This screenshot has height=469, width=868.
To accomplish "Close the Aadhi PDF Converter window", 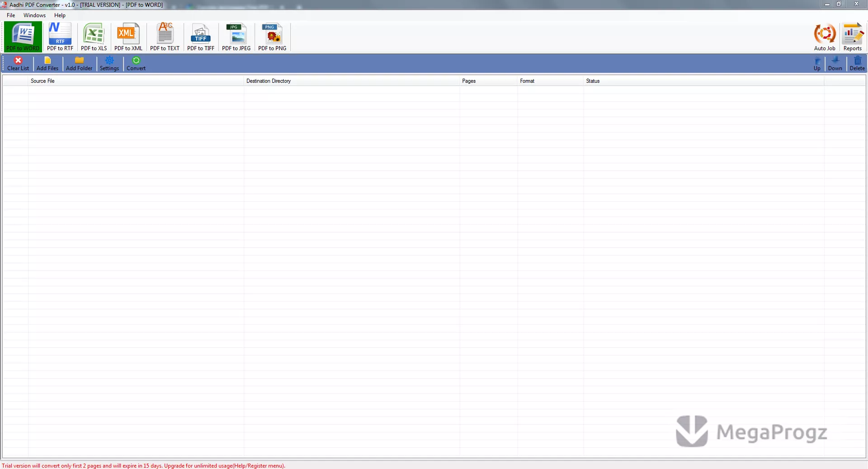I will (x=856, y=4).
